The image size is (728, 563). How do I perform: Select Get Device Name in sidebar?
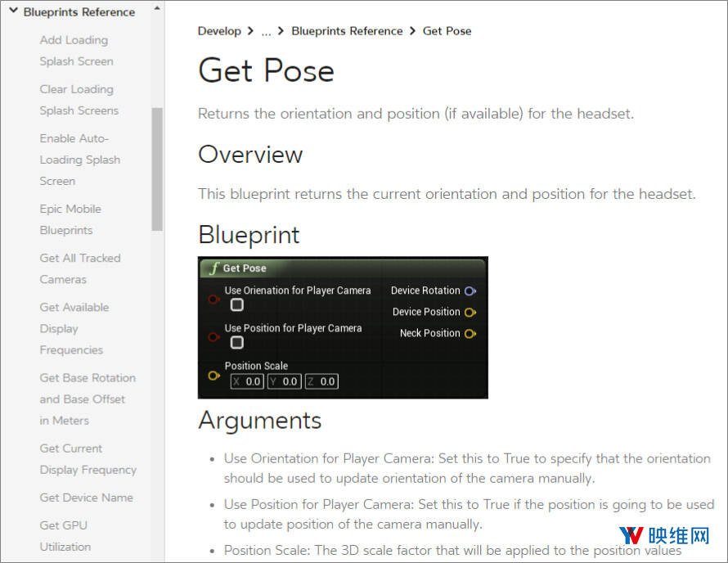pos(86,498)
